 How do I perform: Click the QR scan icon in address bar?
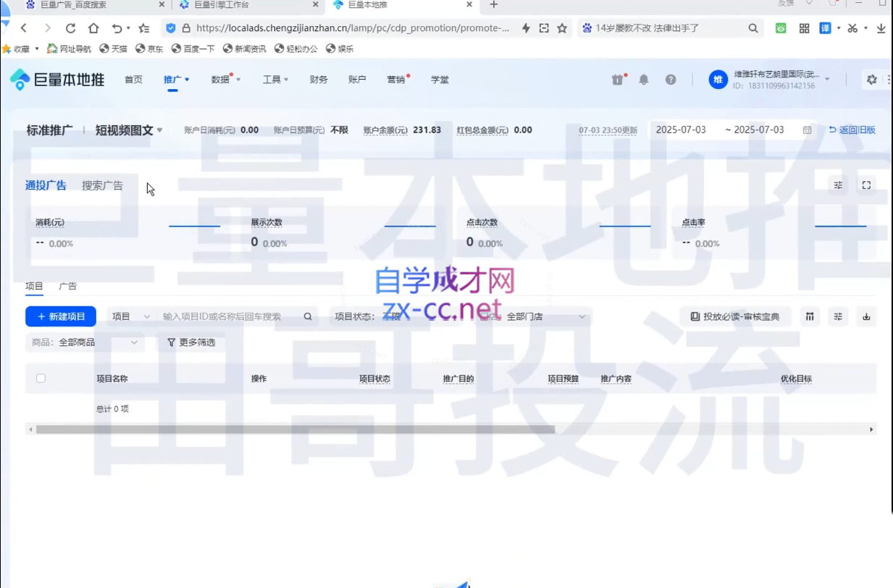[544, 28]
